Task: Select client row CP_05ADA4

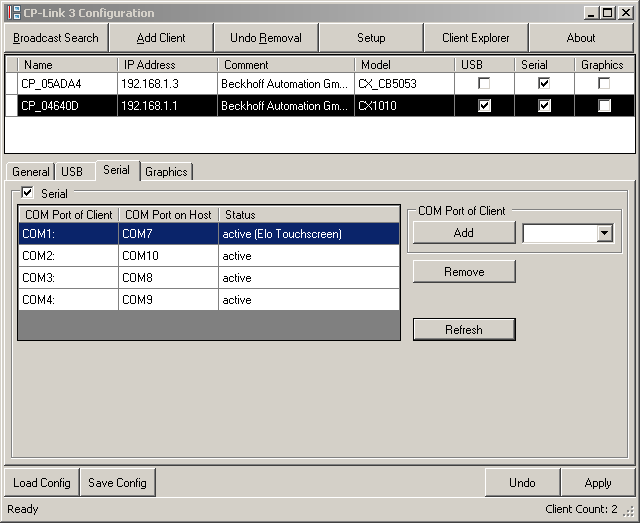Action: [320, 84]
